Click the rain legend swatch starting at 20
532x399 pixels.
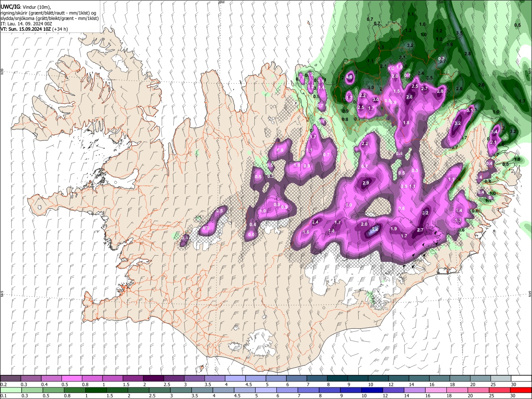tap(478, 390)
